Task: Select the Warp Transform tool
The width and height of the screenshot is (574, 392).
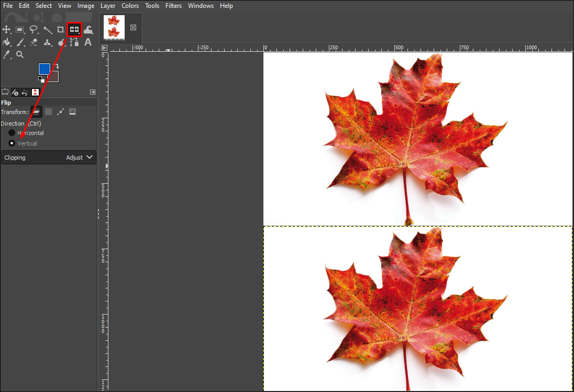Action: tap(88, 30)
